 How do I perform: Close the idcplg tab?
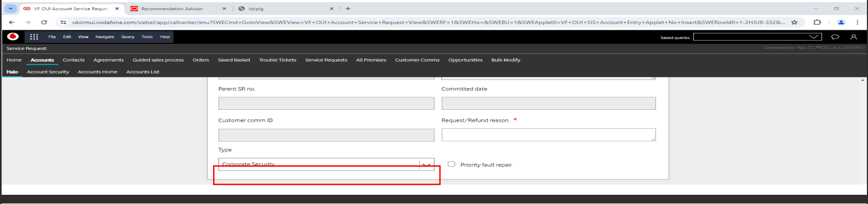tap(332, 9)
